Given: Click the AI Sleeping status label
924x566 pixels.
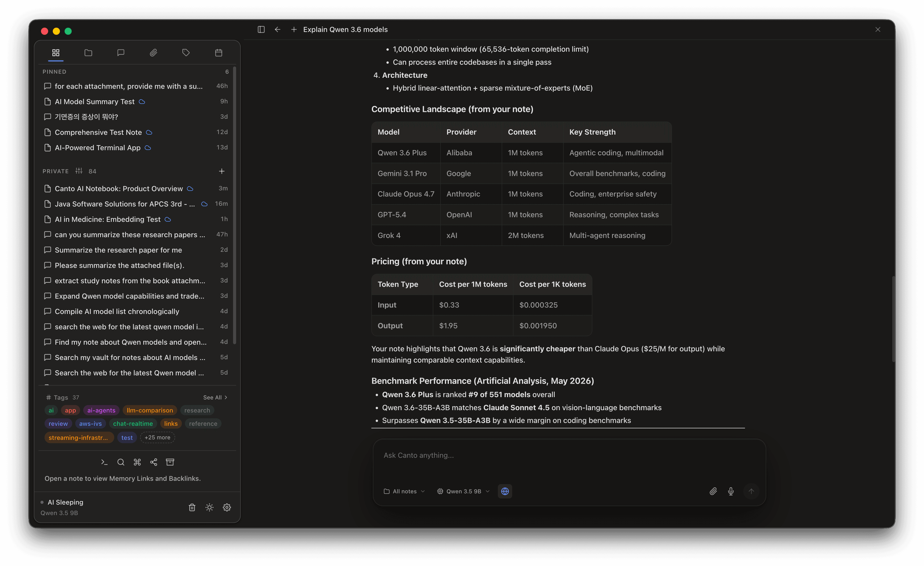Looking at the screenshot, I should 65,502.
